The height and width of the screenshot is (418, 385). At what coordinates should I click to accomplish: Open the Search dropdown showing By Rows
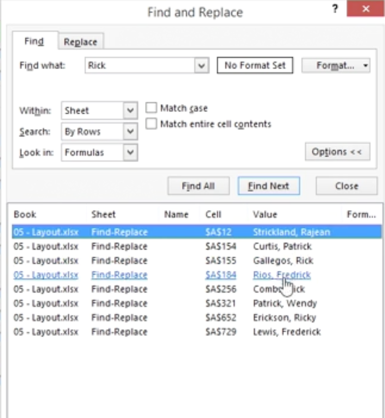click(99, 132)
